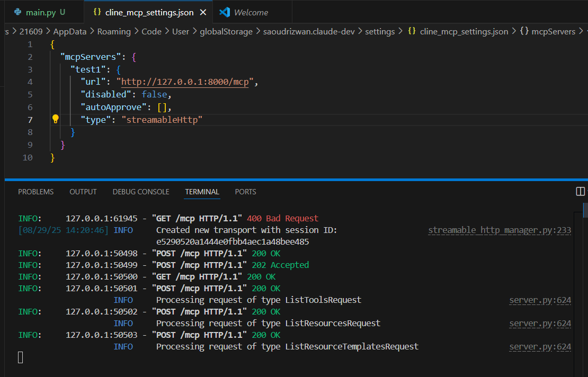
Task: Click the U git status badge on main.py
Action: pyautogui.click(x=63, y=12)
